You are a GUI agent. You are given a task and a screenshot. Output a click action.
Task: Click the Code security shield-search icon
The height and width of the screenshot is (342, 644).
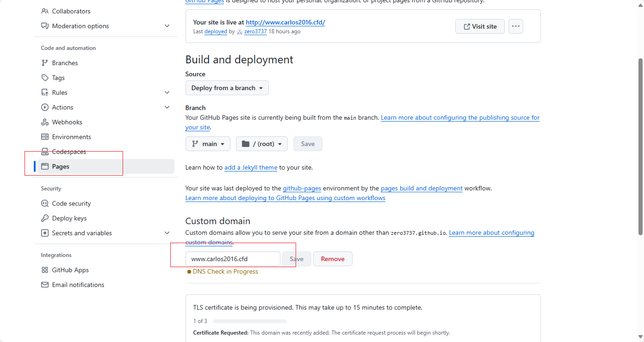click(x=45, y=203)
